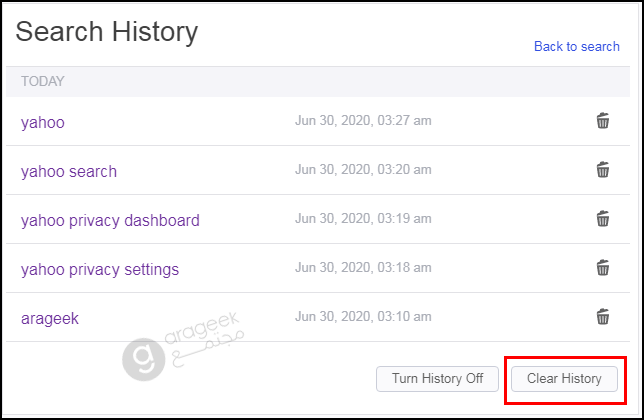Delete "yahoo privacy dashboard" using its trash icon

coord(603,218)
